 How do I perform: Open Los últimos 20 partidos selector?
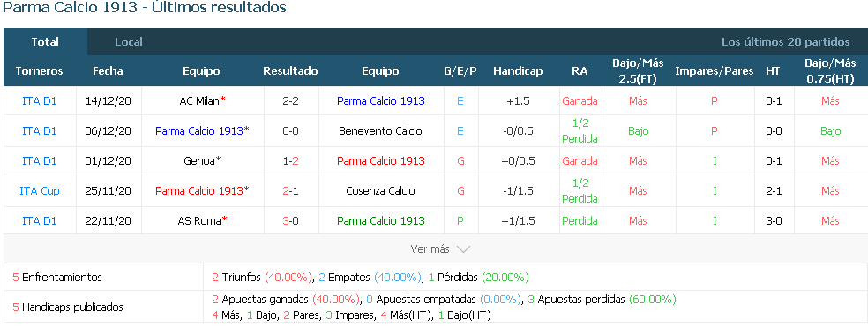785,42
